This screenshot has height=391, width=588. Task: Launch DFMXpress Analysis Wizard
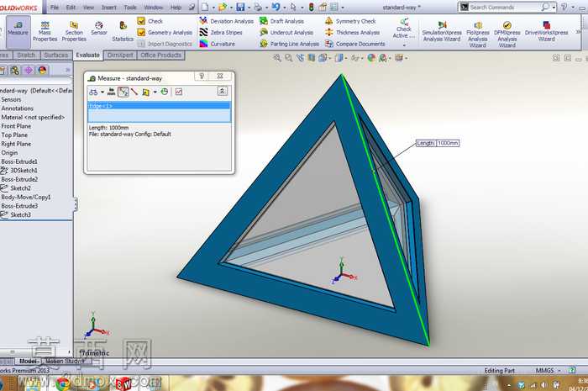[507, 34]
